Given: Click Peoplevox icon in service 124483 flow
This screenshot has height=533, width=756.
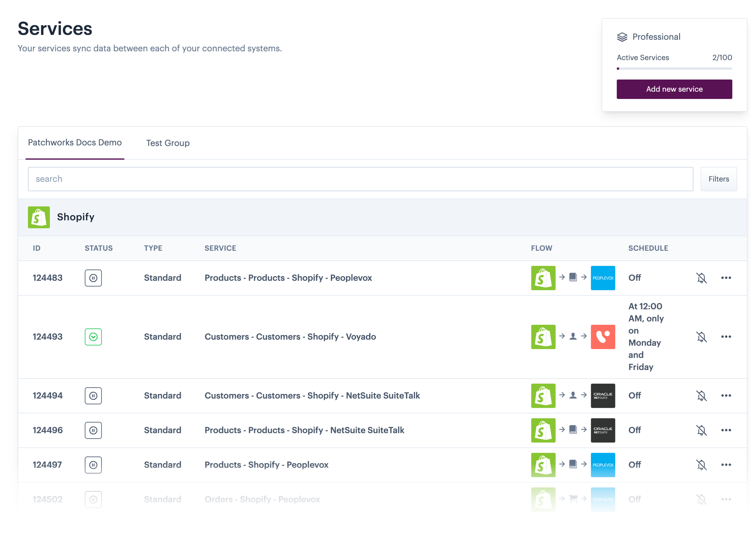Looking at the screenshot, I should point(602,278).
